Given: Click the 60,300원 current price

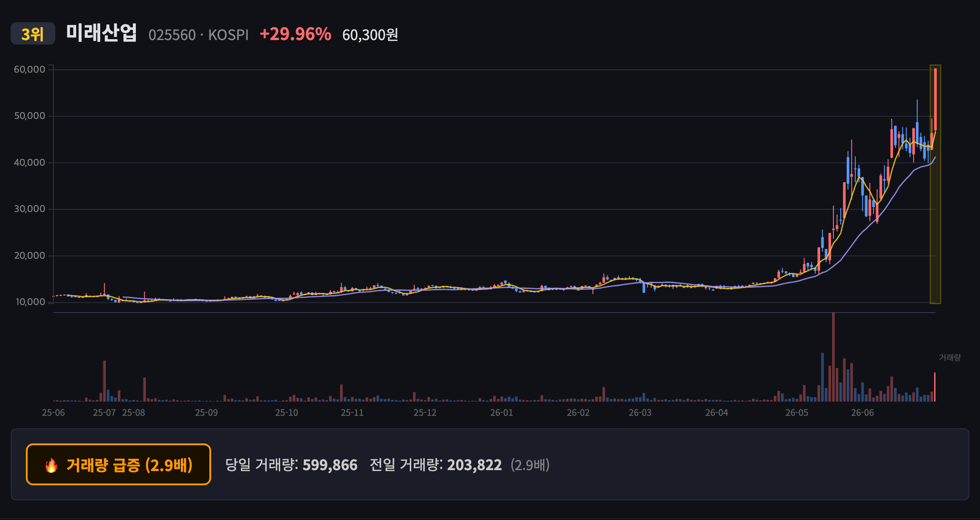Looking at the screenshot, I should click(370, 35).
